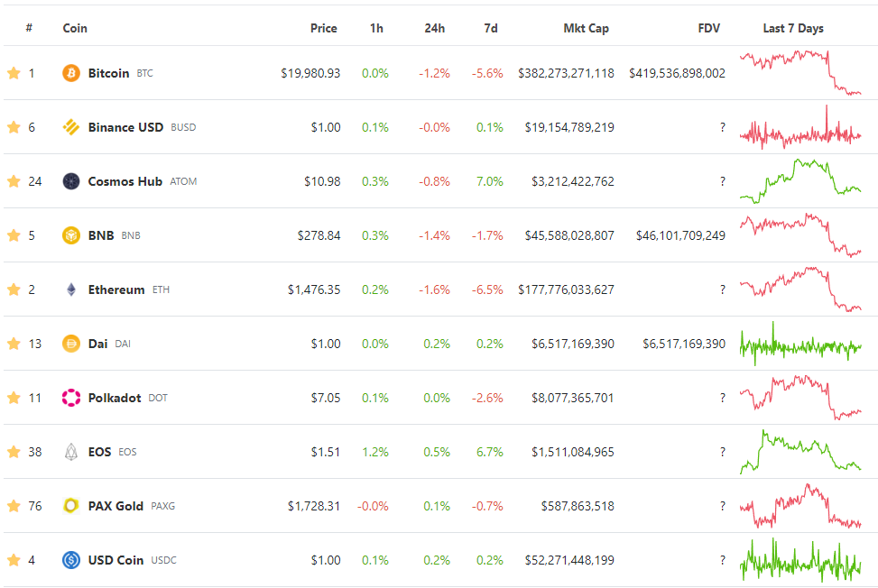
Task: Sort by the Coin column header
Action: [x=75, y=28]
